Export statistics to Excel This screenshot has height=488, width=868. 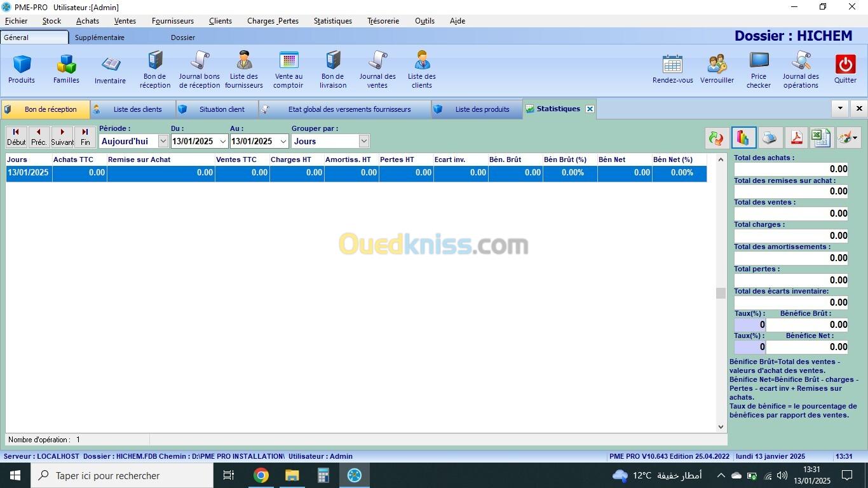pos(821,138)
